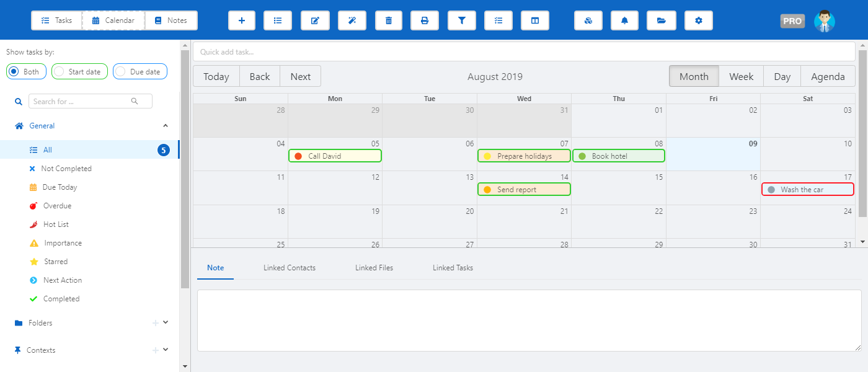Click the pencil edit icon in toolbar
The image size is (868, 372).
click(315, 20)
